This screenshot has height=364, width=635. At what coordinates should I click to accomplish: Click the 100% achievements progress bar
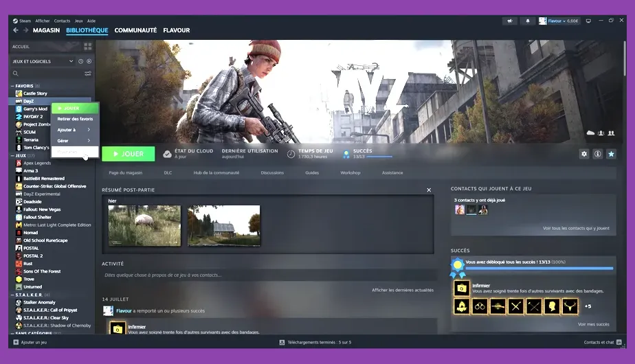pyautogui.click(x=539, y=268)
